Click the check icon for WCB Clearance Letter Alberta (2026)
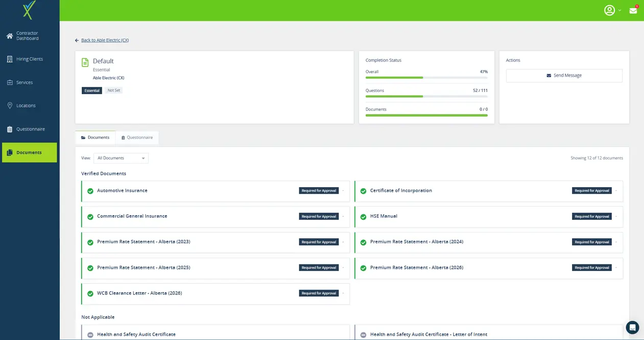 [90, 293]
